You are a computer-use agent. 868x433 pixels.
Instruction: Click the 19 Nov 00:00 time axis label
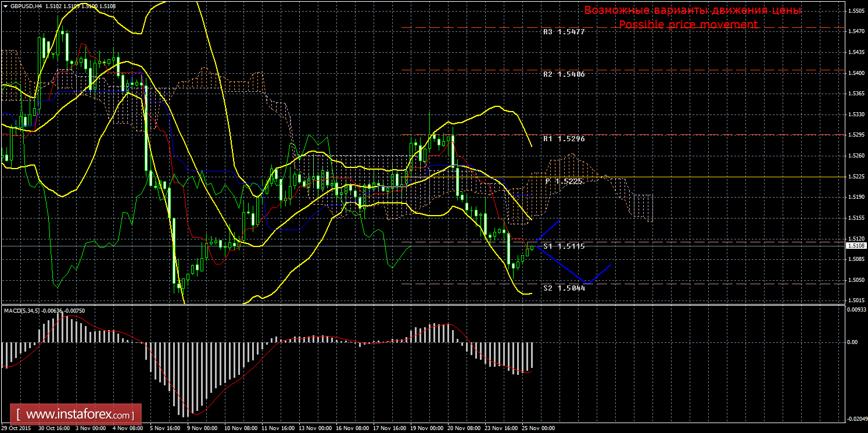[x=426, y=428]
